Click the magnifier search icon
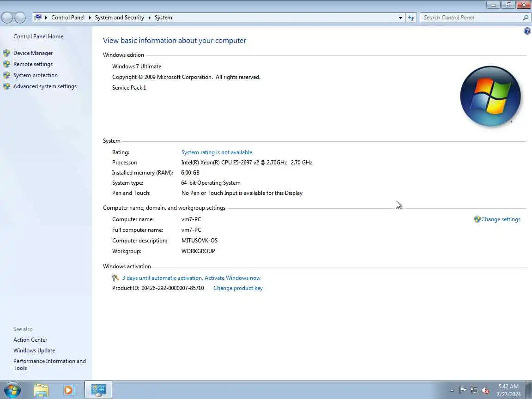Screen dimensions: 532x399 (526, 18)
